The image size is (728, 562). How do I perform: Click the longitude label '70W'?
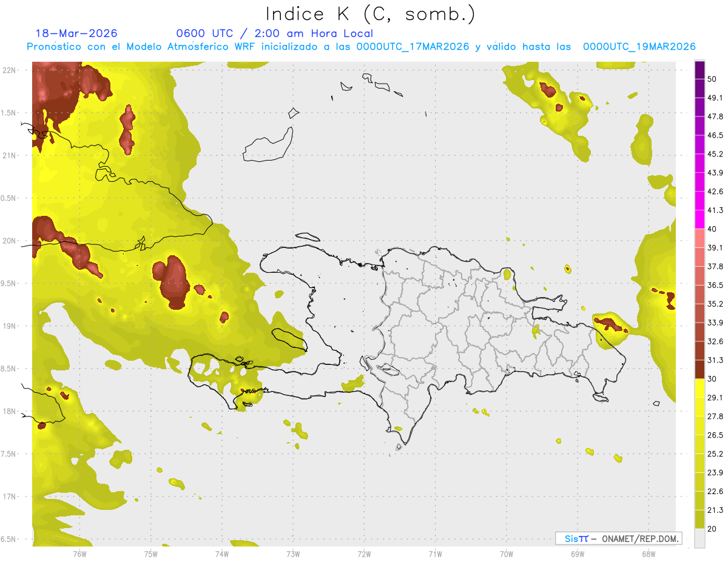[507, 554]
